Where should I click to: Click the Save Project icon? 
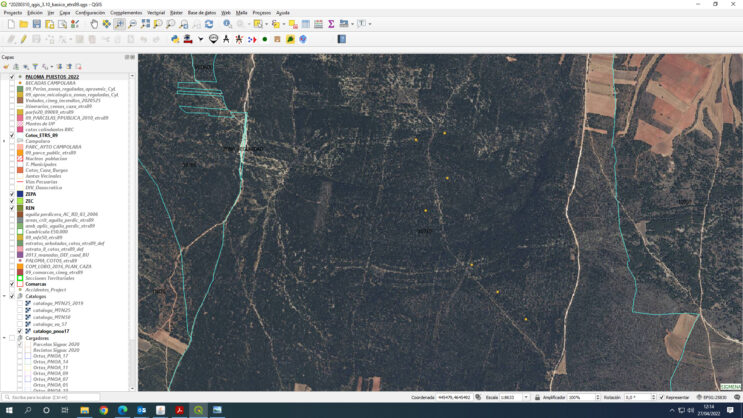coord(36,24)
